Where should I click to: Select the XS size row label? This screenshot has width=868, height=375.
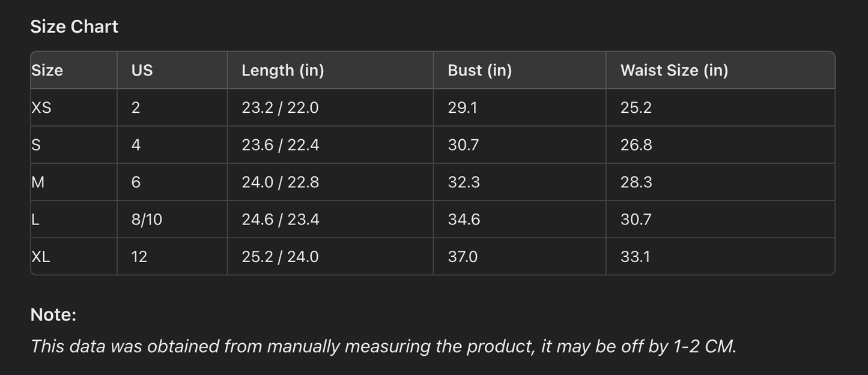(x=41, y=107)
